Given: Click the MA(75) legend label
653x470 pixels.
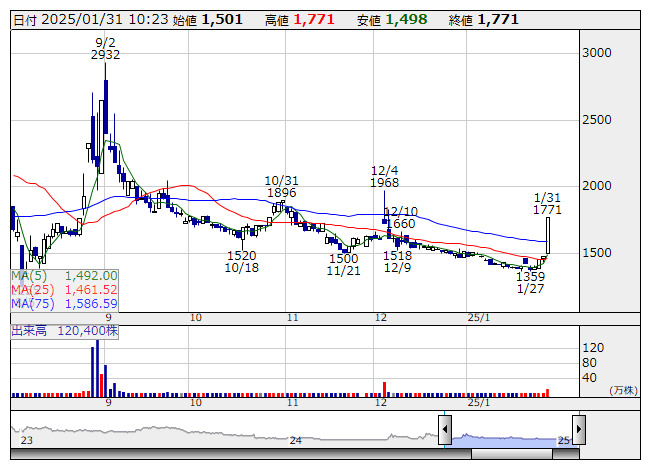Looking at the screenshot, I should click(x=30, y=304).
